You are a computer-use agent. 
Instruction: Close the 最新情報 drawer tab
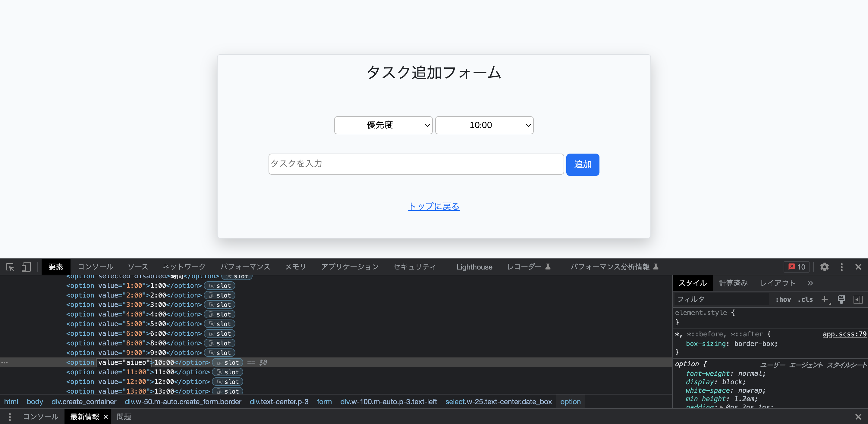[x=105, y=416]
